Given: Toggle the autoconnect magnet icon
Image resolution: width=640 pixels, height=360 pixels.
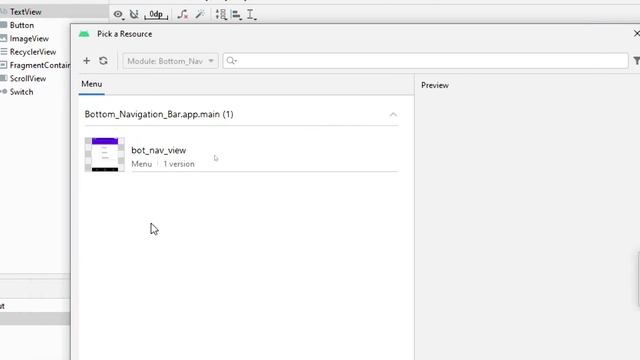Looking at the screenshot, I should pyautogui.click(x=134, y=15).
